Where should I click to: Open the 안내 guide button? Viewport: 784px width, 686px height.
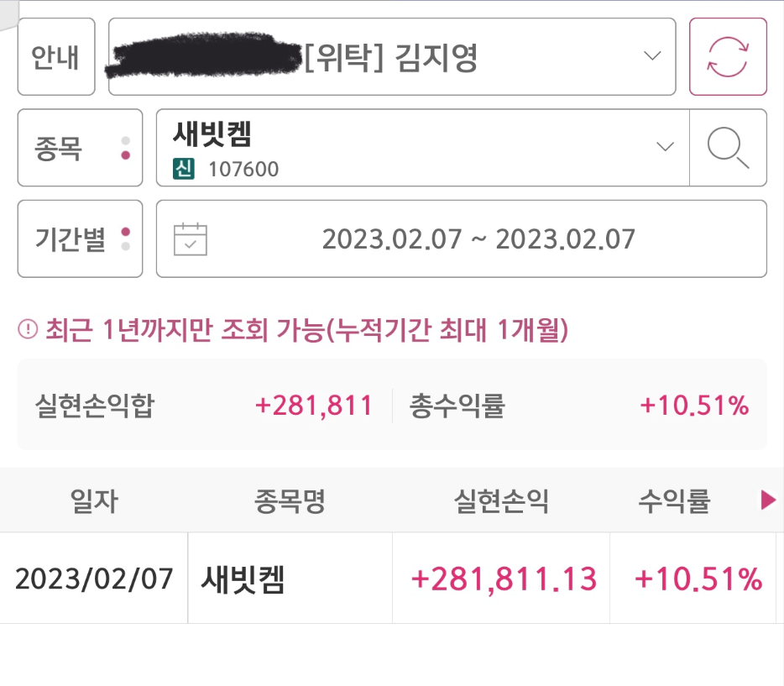point(56,56)
